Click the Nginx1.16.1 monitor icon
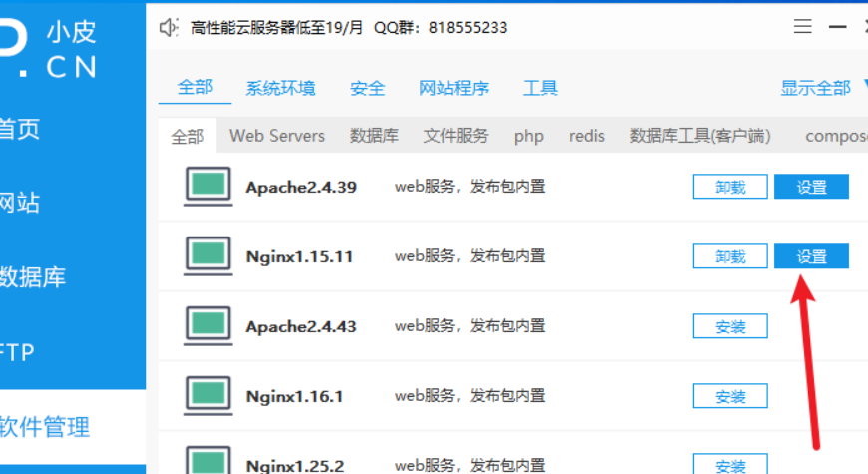 pyautogui.click(x=208, y=396)
